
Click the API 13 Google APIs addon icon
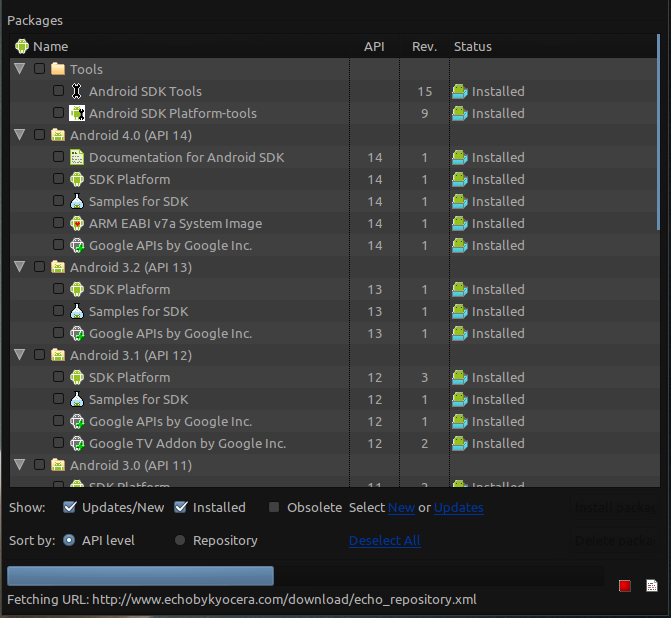tap(77, 333)
